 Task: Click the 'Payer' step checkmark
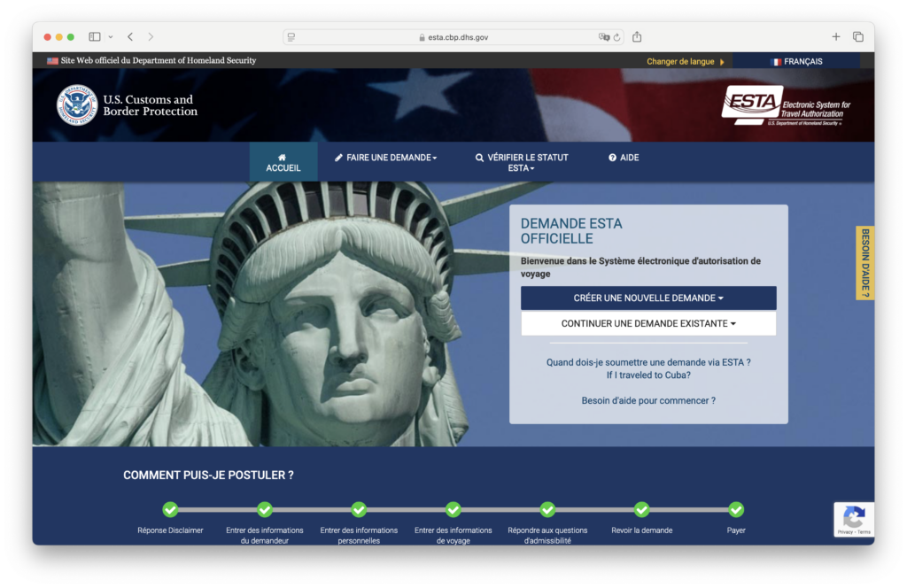(x=736, y=509)
